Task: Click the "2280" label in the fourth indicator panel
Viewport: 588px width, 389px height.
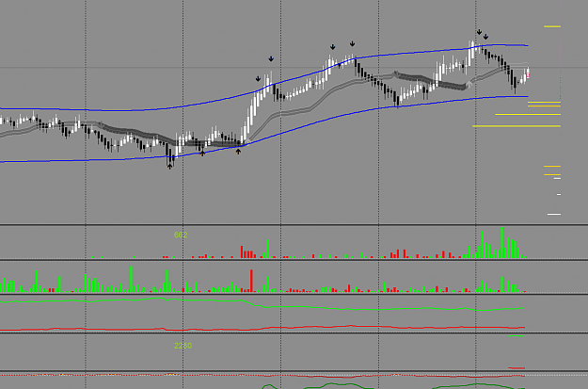Action: pyautogui.click(x=183, y=346)
